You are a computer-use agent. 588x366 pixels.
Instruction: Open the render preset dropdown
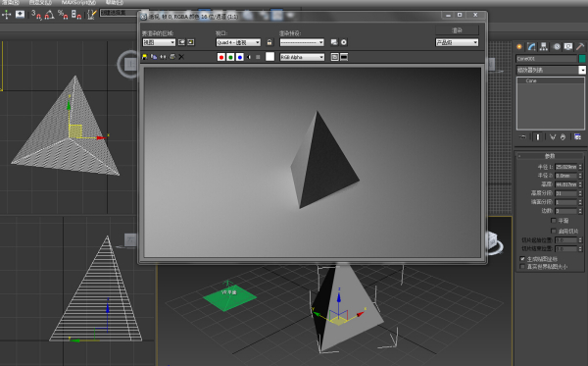(x=302, y=42)
